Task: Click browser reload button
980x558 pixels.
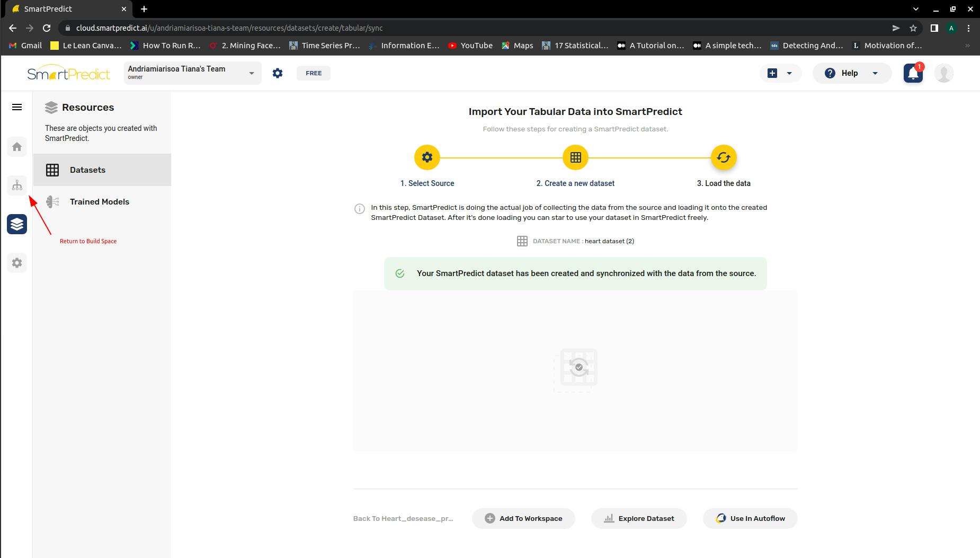Action: pos(47,28)
